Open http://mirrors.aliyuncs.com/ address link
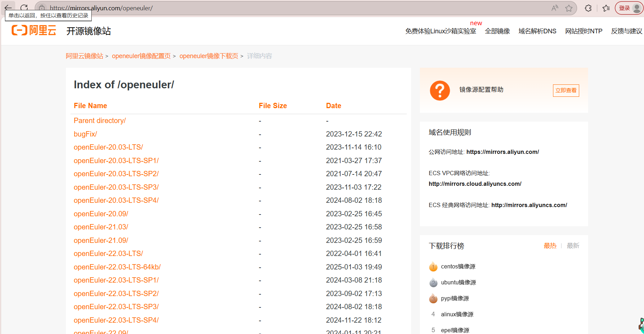This screenshot has height=334, width=644. pos(529,205)
